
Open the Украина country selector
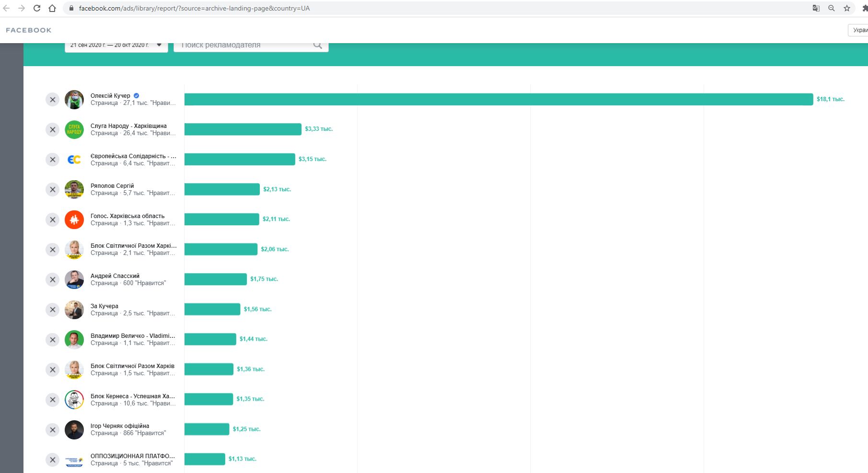pyautogui.click(x=858, y=30)
